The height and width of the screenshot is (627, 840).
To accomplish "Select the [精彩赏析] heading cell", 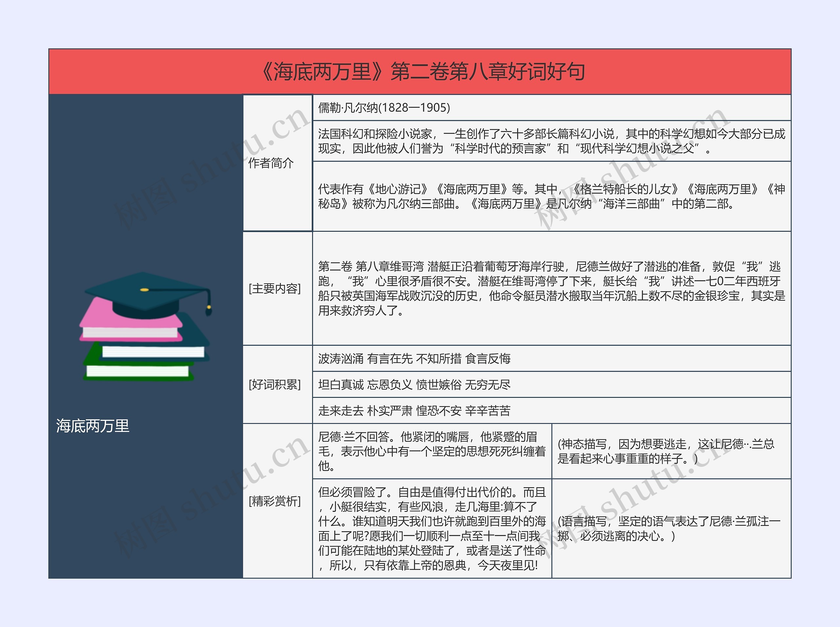I will [x=277, y=501].
